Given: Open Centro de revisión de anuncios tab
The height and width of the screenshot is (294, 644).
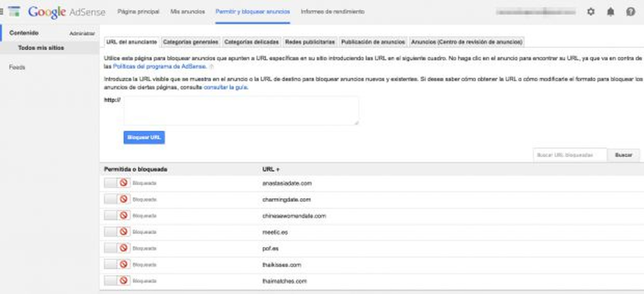Looking at the screenshot, I should [467, 42].
